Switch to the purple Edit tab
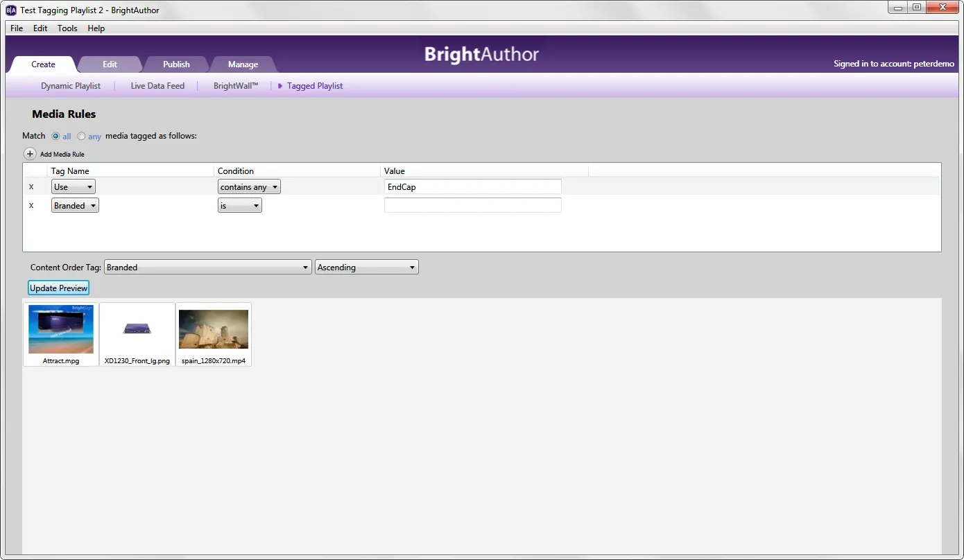Viewport: 964px width, 560px height. [110, 64]
